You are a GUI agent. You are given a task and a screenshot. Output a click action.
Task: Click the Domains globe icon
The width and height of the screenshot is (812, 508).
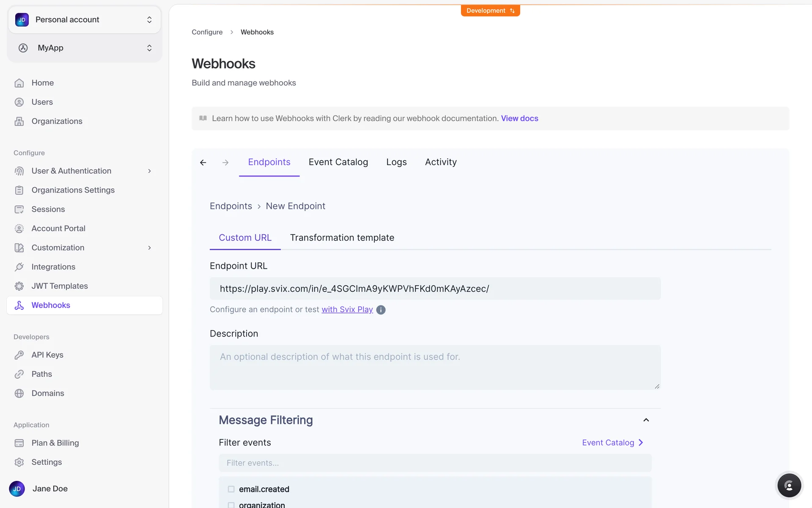tap(19, 393)
